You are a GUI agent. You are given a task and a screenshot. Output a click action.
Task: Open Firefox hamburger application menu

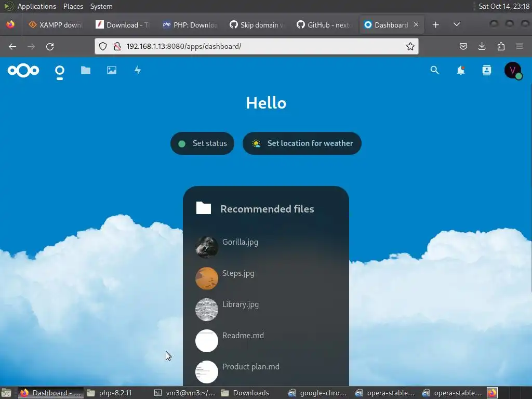pyautogui.click(x=520, y=46)
